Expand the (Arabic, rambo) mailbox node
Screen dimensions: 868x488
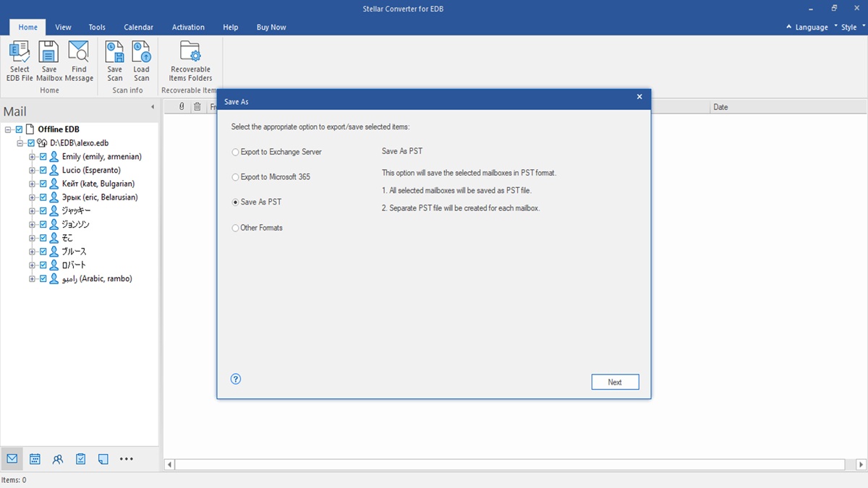click(32, 279)
